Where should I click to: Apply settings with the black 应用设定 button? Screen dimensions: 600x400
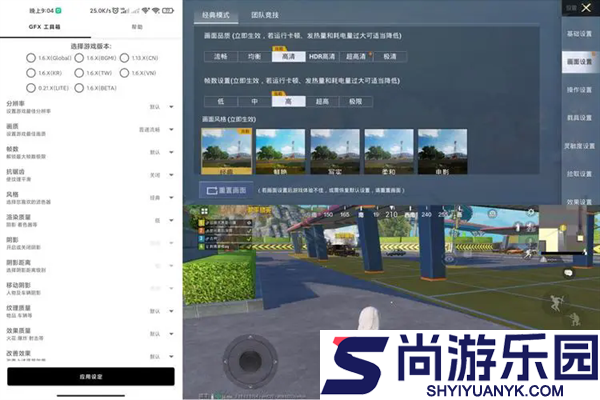[91, 377]
